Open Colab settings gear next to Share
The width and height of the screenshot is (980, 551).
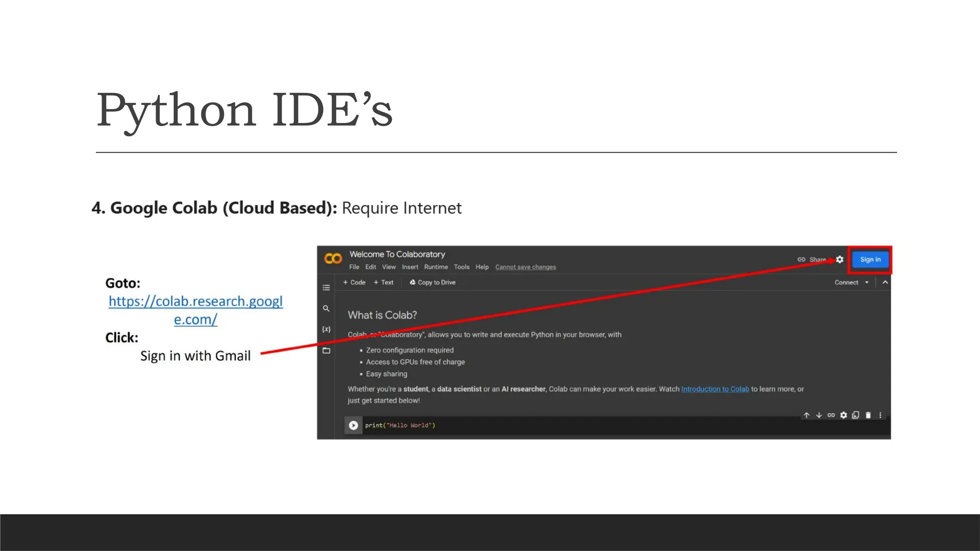pos(840,260)
